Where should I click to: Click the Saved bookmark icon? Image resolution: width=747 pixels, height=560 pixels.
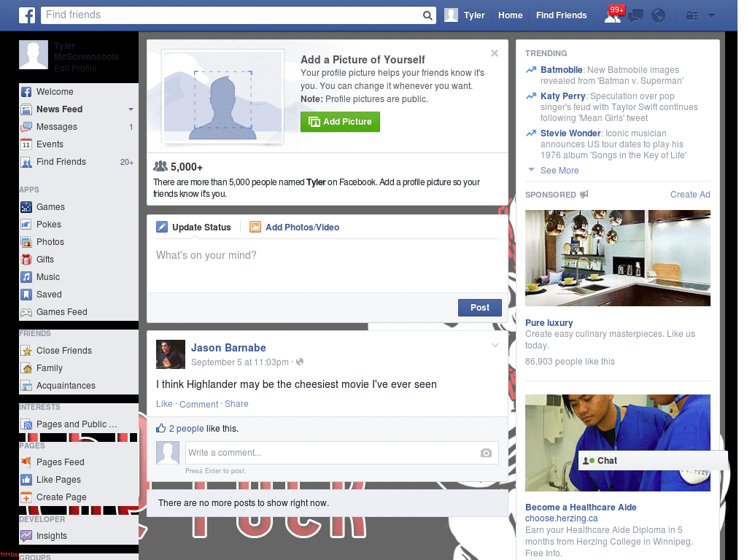26,295
